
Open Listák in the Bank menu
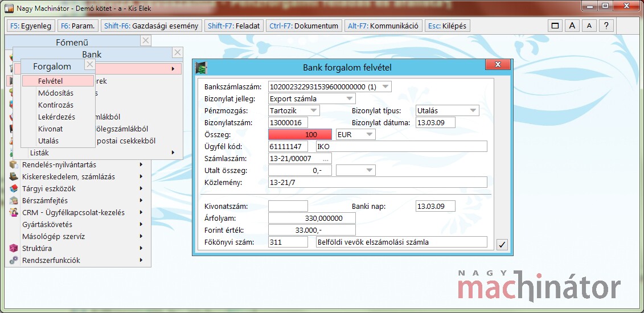pos(98,153)
